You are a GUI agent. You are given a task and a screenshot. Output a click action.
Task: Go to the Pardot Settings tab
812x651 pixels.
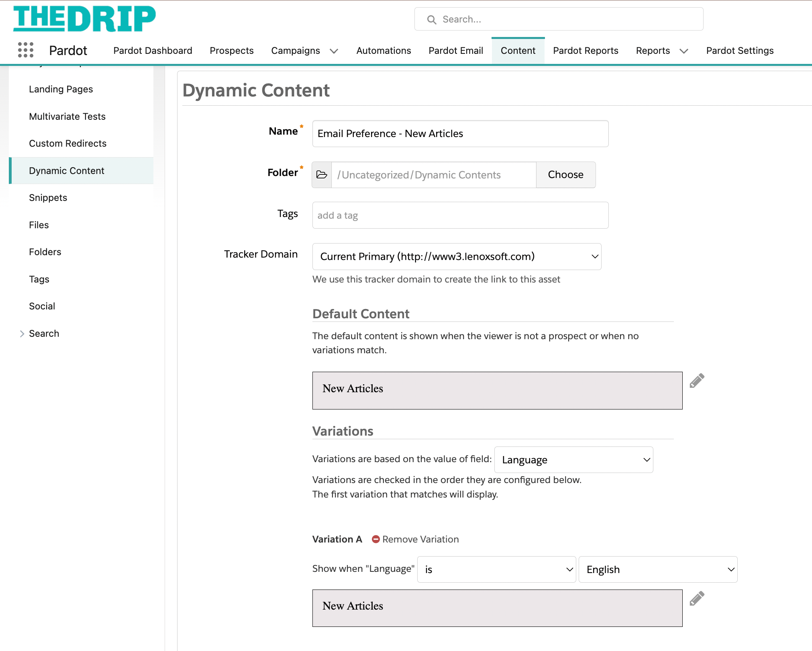740,51
